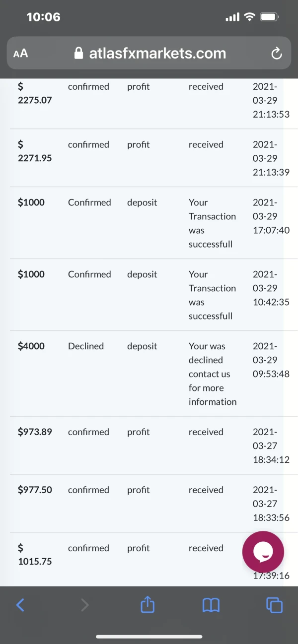Open the live chat bubble
Screen dimensions: 298x644
(263, 552)
